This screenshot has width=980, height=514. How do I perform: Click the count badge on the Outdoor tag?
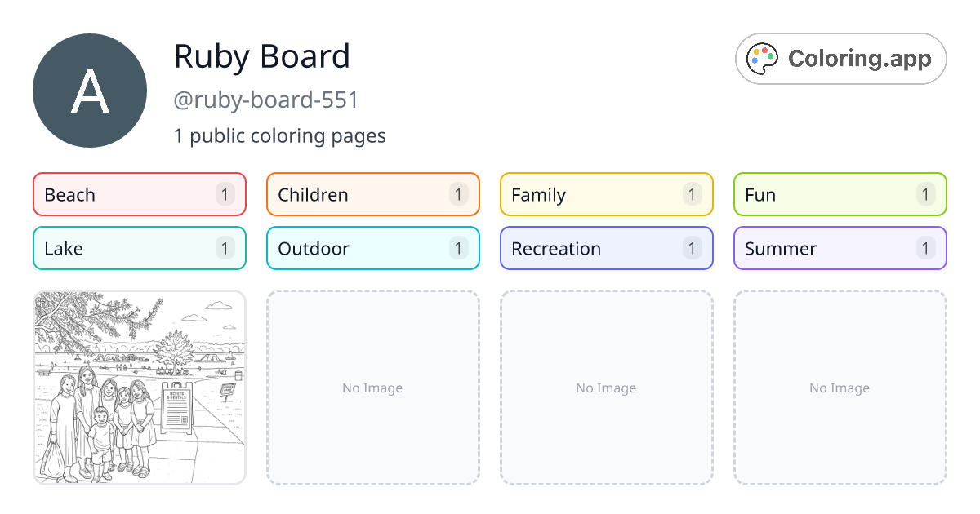click(457, 248)
